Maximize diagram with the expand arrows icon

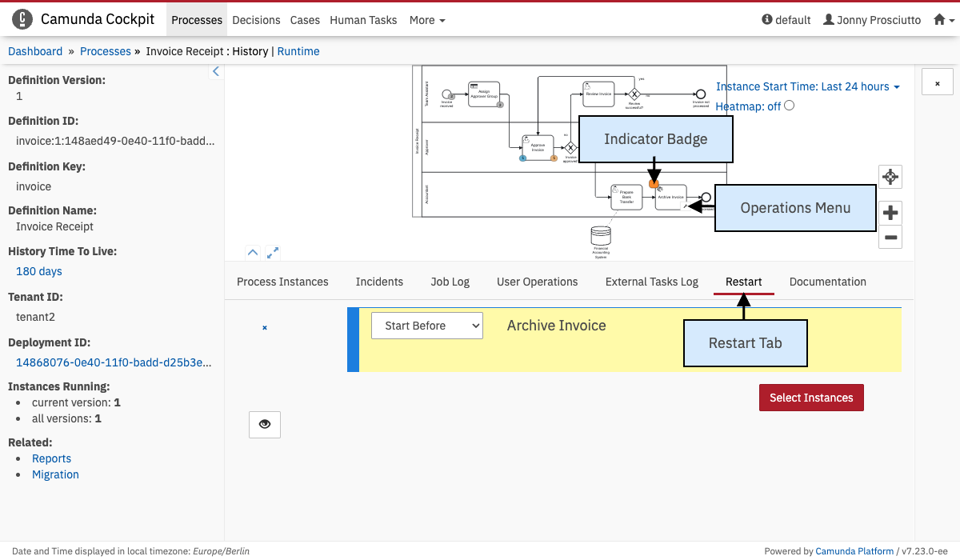point(273,252)
